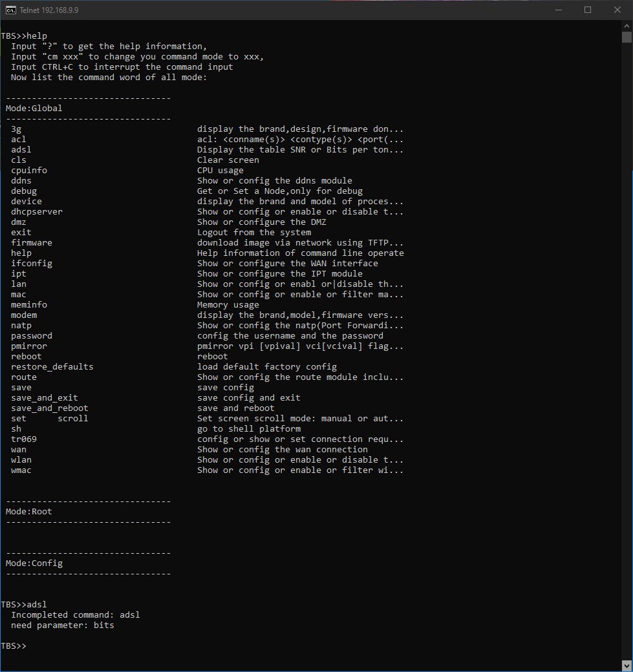Click the scrollbar down arrow

coord(627,666)
